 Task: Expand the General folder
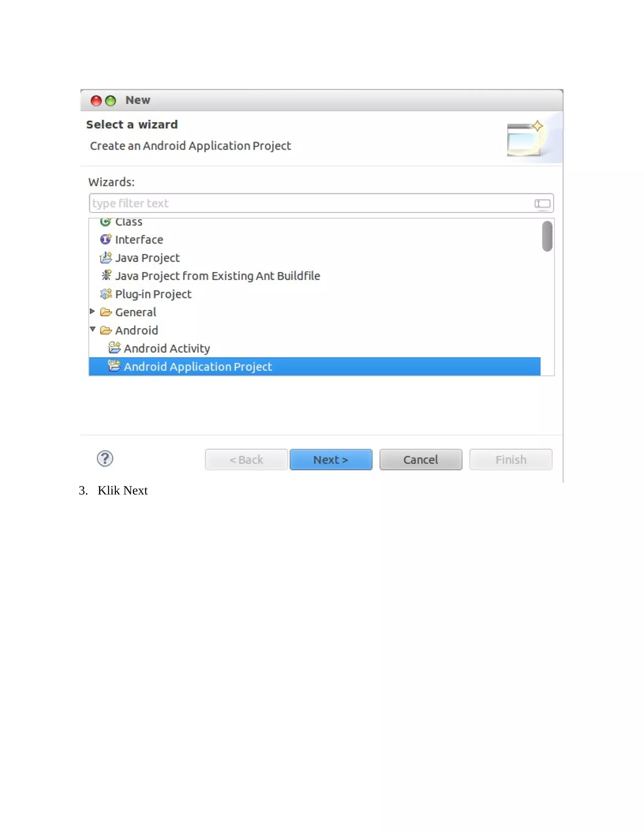[x=92, y=311]
